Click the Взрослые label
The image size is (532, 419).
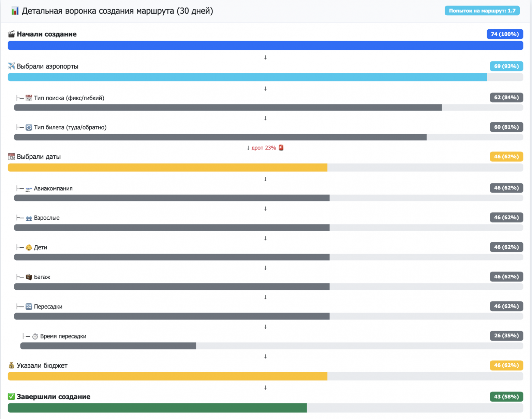point(47,218)
